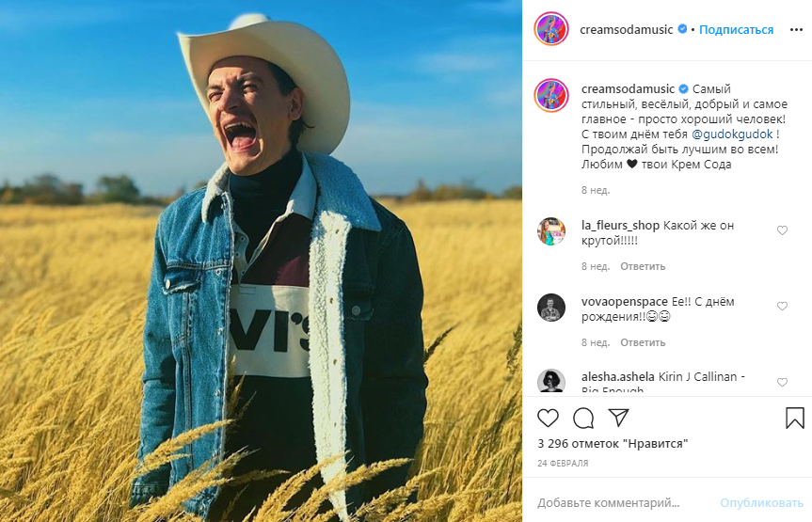The image size is (812, 522).
Task: Like alesha.ashela's comment
Action: (x=782, y=383)
